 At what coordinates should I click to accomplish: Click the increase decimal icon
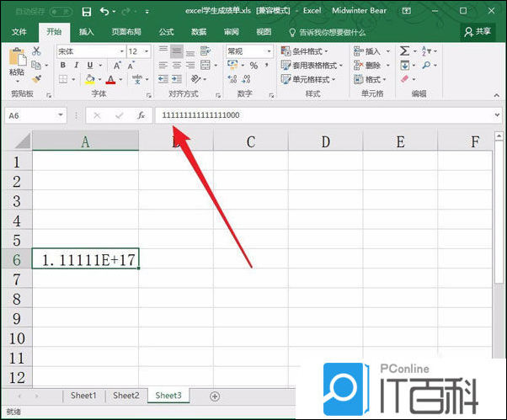pyautogui.click(x=232, y=79)
